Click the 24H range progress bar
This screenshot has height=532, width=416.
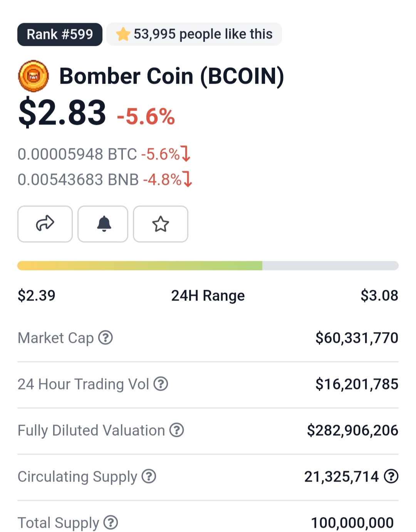(x=208, y=265)
